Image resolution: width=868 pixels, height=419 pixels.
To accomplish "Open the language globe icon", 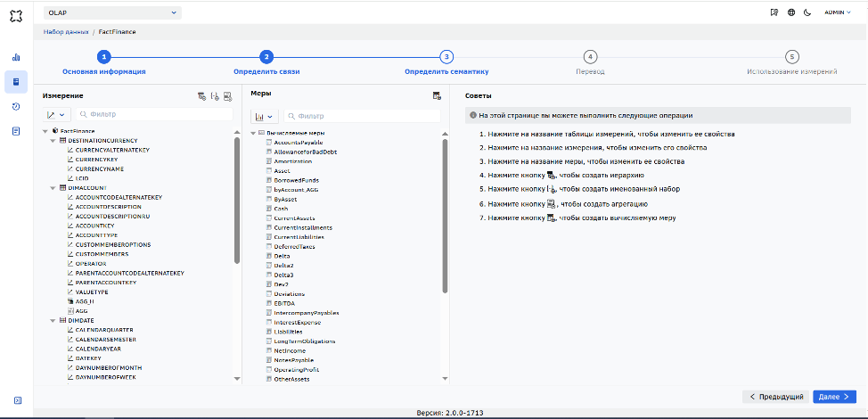I will click(791, 12).
